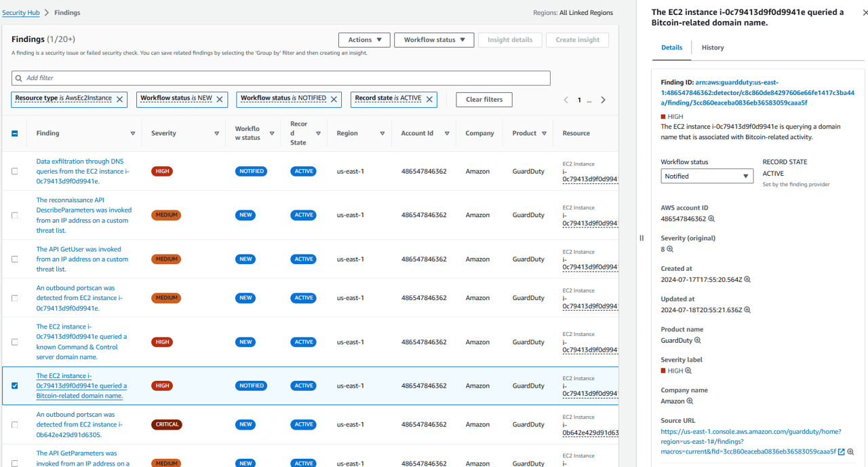Switch to the Details tab
868x467 pixels.
671,48
